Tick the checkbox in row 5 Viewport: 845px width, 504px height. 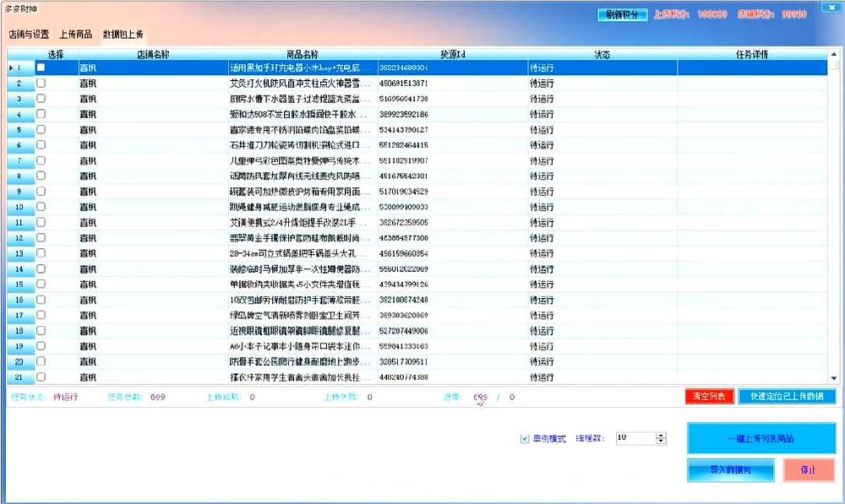click(41, 130)
